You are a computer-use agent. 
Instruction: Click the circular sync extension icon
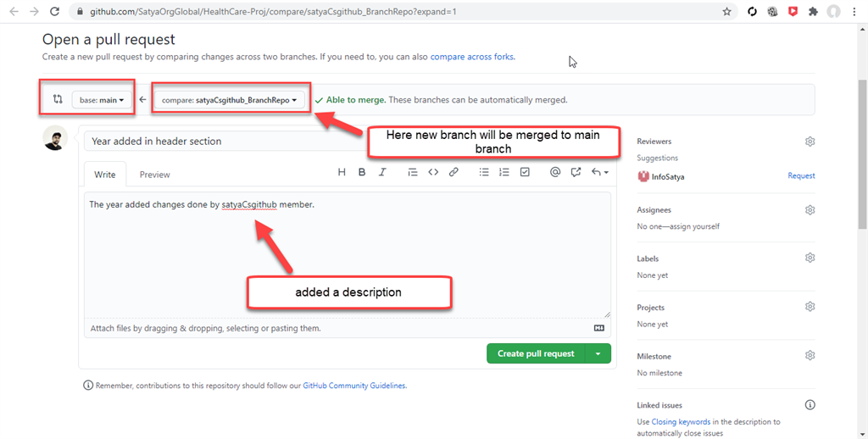pyautogui.click(x=752, y=12)
